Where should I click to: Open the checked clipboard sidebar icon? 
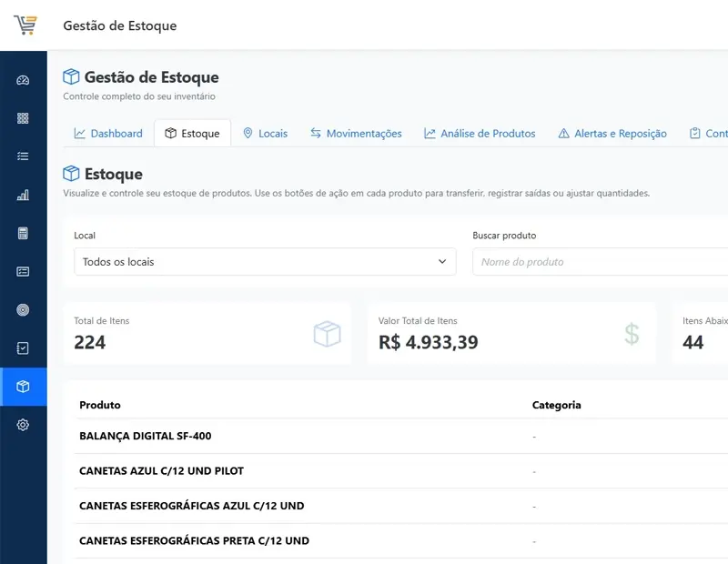pyautogui.click(x=23, y=347)
